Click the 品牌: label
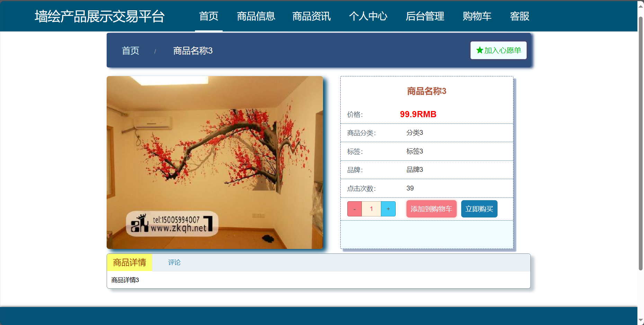Image resolution: width=644 pixels, height=325 pixels. 355,170
